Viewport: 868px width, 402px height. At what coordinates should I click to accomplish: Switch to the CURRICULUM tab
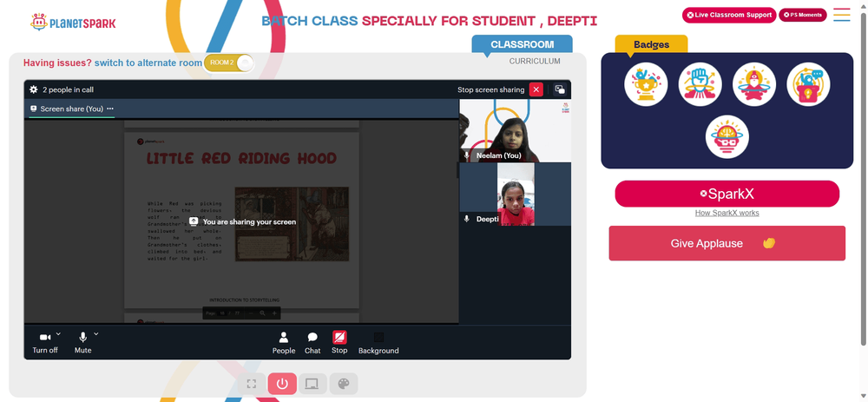(535, 62)
